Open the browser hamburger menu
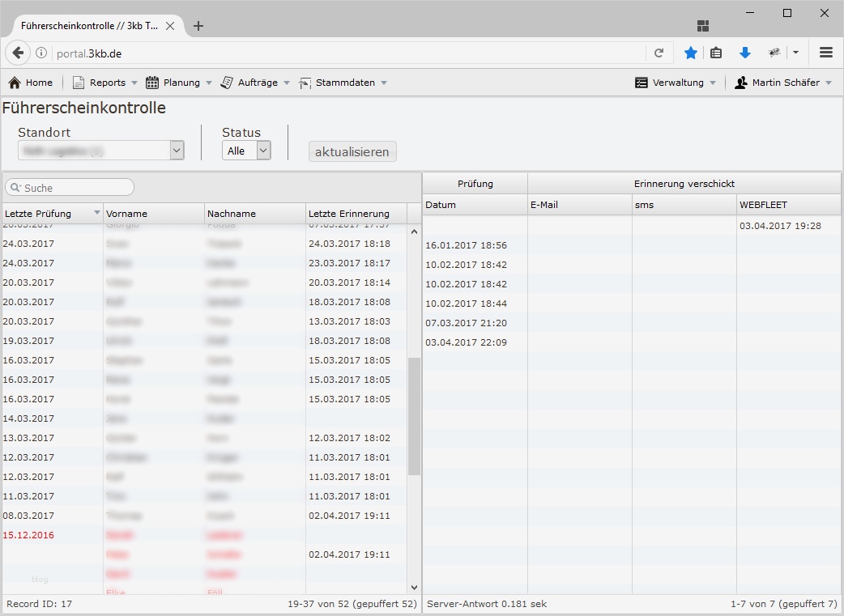 point(826,53)
